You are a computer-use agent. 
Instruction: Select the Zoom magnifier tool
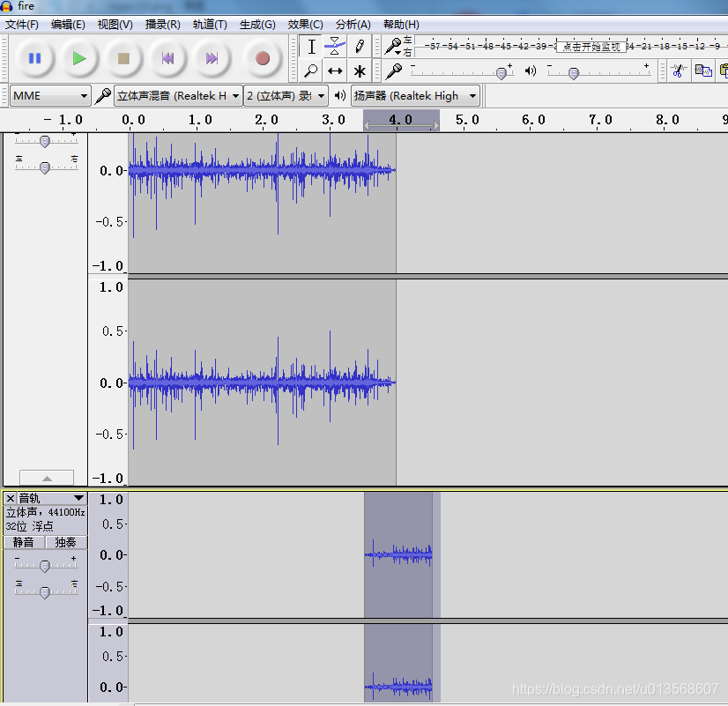[311, 71]
